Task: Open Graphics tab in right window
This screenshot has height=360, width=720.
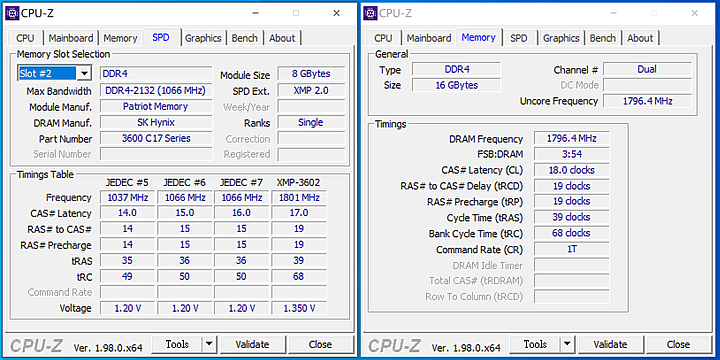Action: click(561, 38)
